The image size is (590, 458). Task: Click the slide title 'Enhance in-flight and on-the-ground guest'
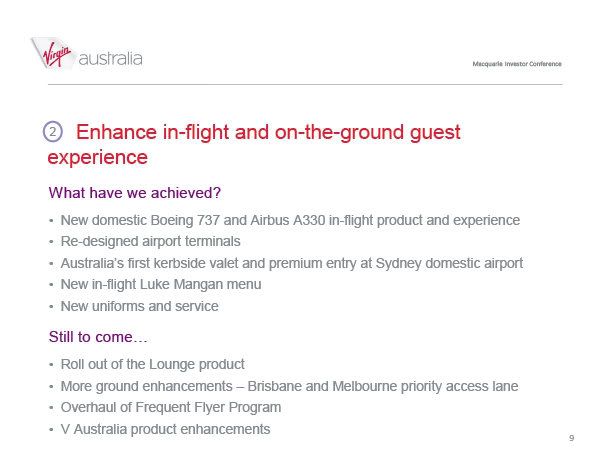(268, 132)
